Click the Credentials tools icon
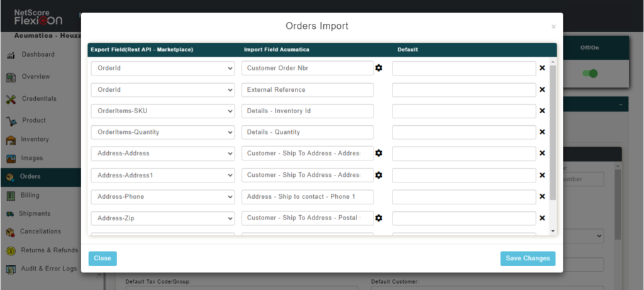644x290 pixels. click(11, 99)
